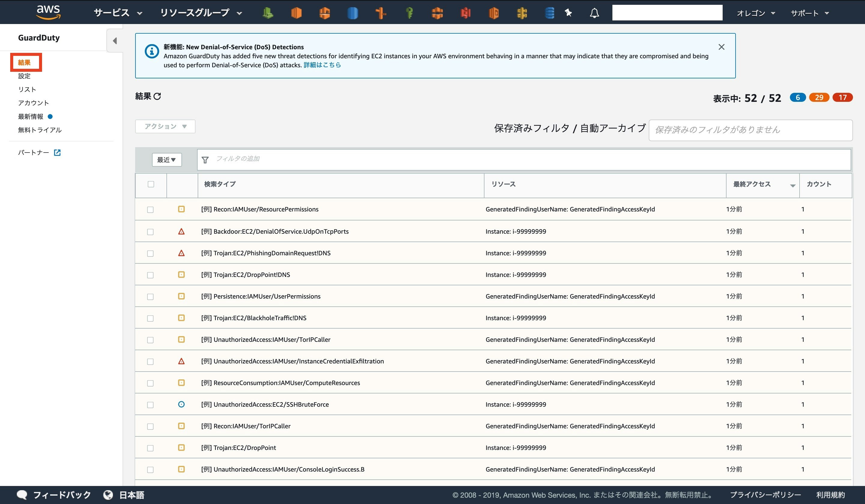Check the Trojan:EC2/PhishingDomainRequest!DNS row checkbox
The image size is (865, 504).
click(x=150, y=254)
